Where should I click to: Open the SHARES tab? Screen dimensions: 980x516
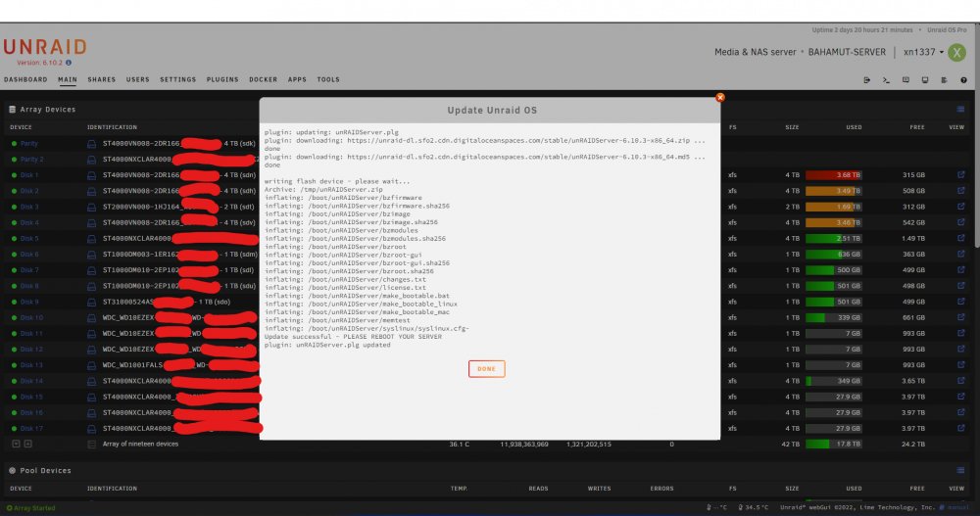(101, 80)
